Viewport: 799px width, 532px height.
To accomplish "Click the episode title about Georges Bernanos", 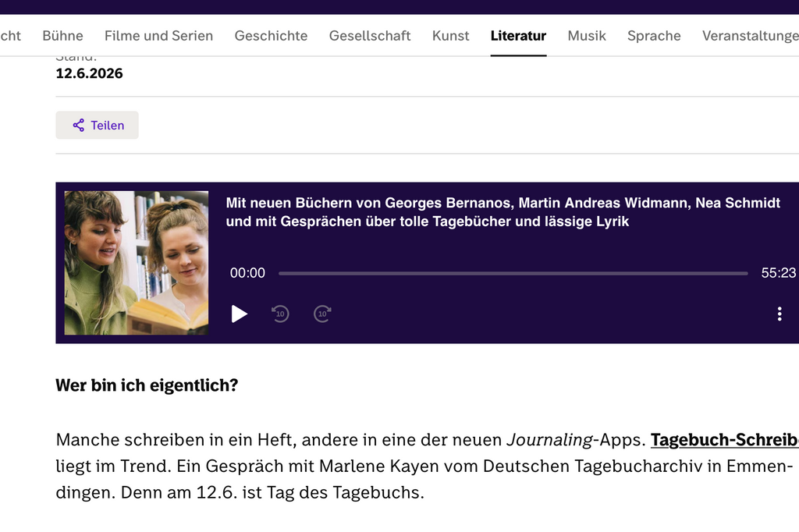I will pyautogui.click(x=503, y=212).
